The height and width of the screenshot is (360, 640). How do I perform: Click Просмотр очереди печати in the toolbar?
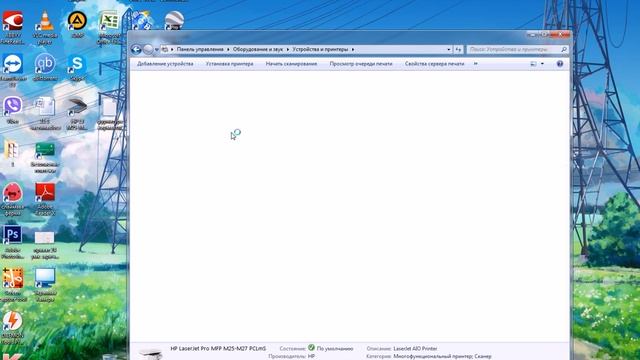[361, 64]
